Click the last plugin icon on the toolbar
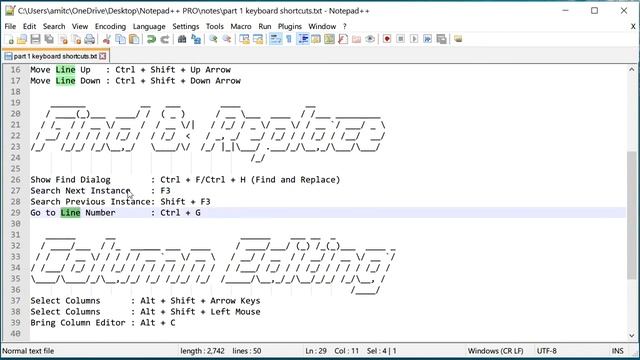The image size is (640, 360). pos(458,39)
